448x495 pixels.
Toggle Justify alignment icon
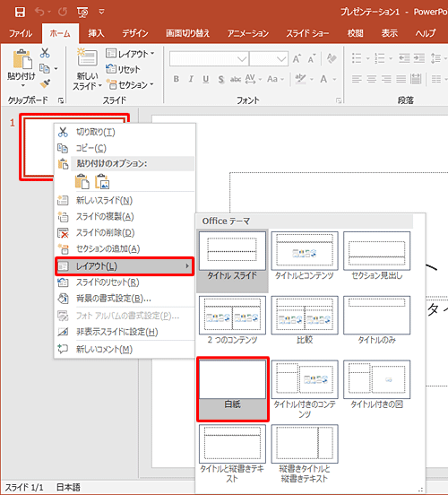[401, 79]
